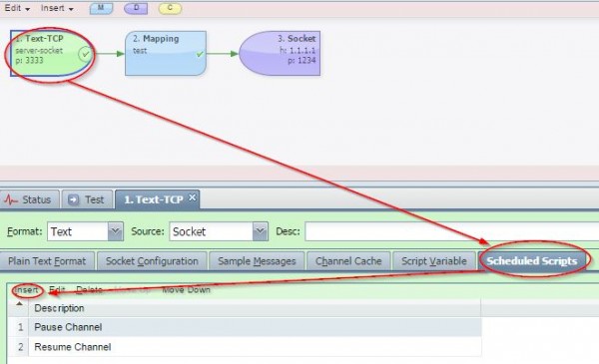Switch to the Status tab
599x364 pixels.
click(x=29, y=199)
